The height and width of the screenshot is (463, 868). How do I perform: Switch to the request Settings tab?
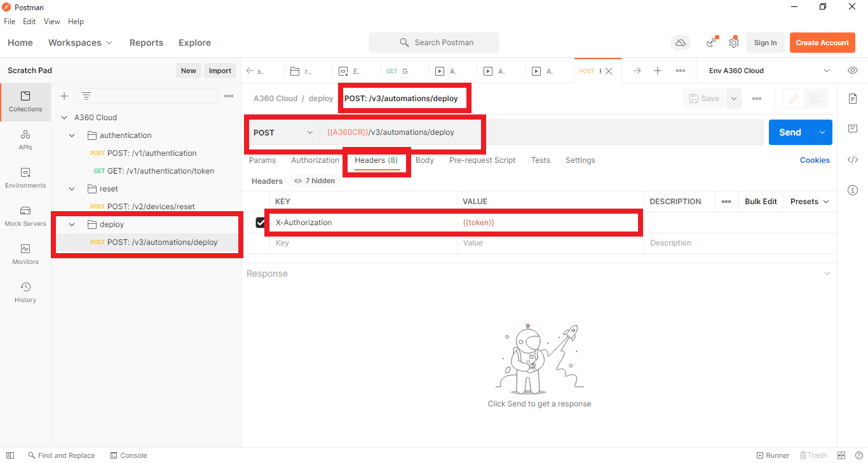[x=580, y=160]
